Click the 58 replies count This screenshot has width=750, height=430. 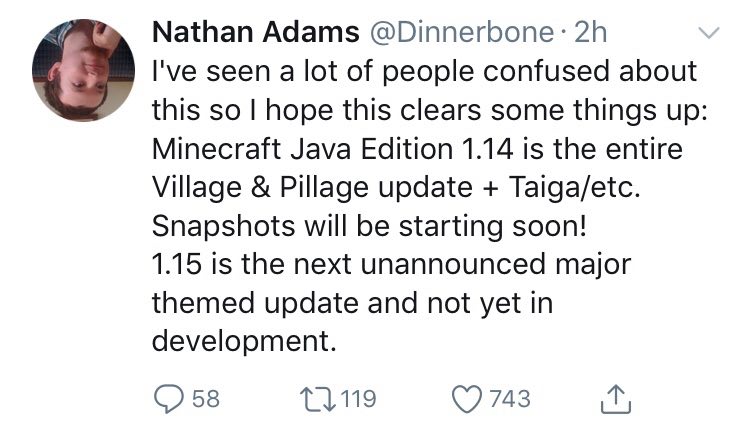click(205, 399)
